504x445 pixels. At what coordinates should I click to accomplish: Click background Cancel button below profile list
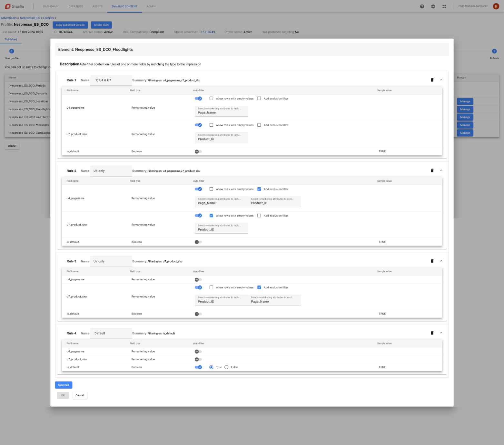click(12, 146)
